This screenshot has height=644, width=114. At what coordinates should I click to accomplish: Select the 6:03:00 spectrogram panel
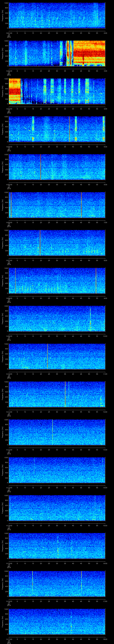coord(57,91)
